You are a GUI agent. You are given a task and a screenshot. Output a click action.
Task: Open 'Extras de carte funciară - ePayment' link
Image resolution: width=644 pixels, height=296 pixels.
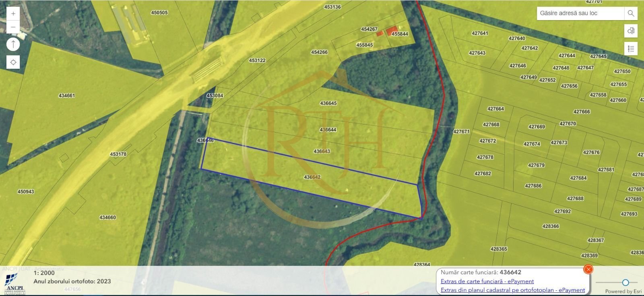click(487, 282)
